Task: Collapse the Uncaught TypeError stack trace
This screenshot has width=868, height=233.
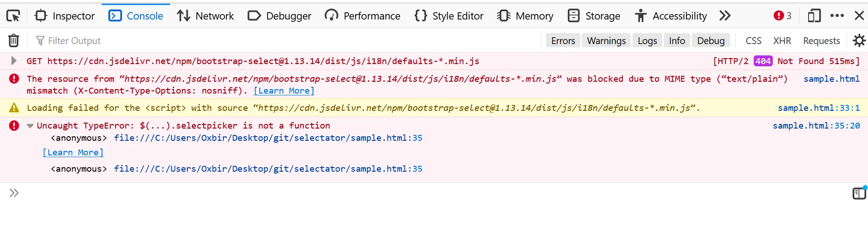Action: pos(30,126)
